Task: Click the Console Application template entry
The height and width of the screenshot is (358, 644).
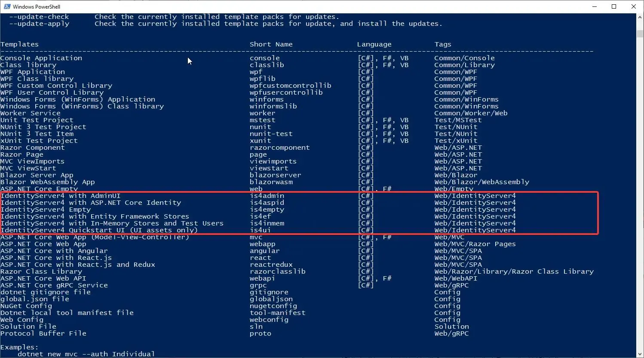Action: coord(41,58)
